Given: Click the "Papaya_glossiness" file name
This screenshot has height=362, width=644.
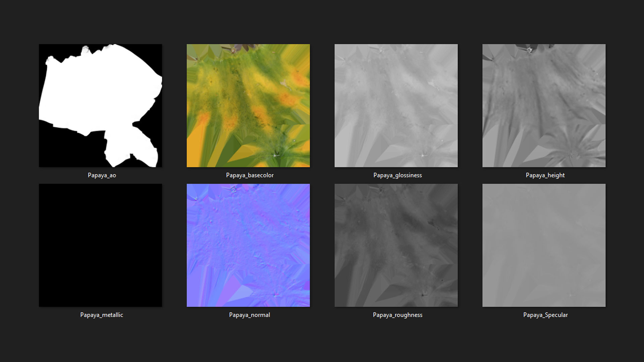Looking at the screenshot, I should pos(398,175).
